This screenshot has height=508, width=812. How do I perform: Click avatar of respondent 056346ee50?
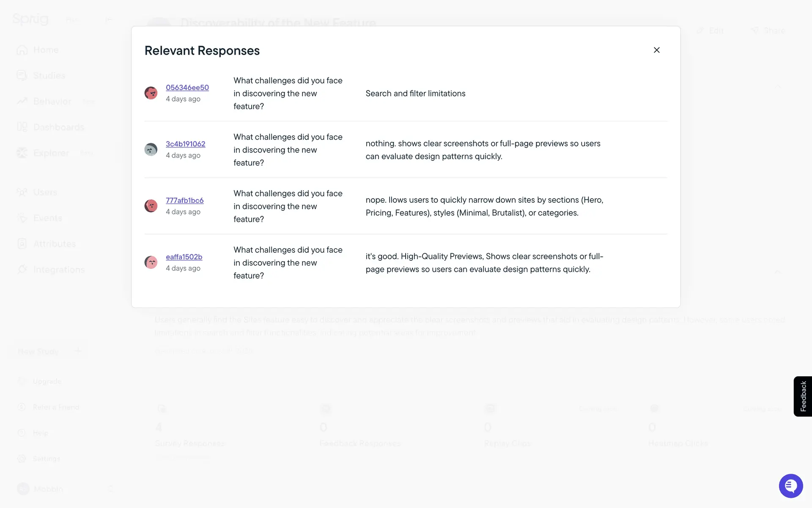point(151,93)
